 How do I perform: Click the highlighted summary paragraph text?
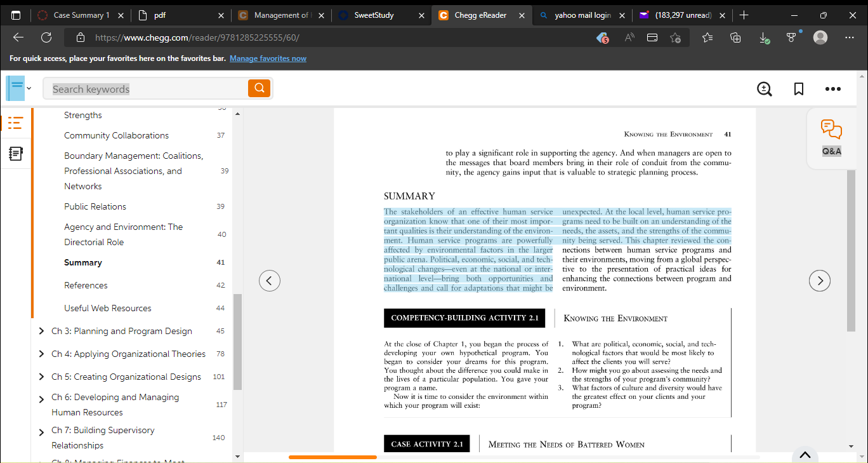pos(557,250)
